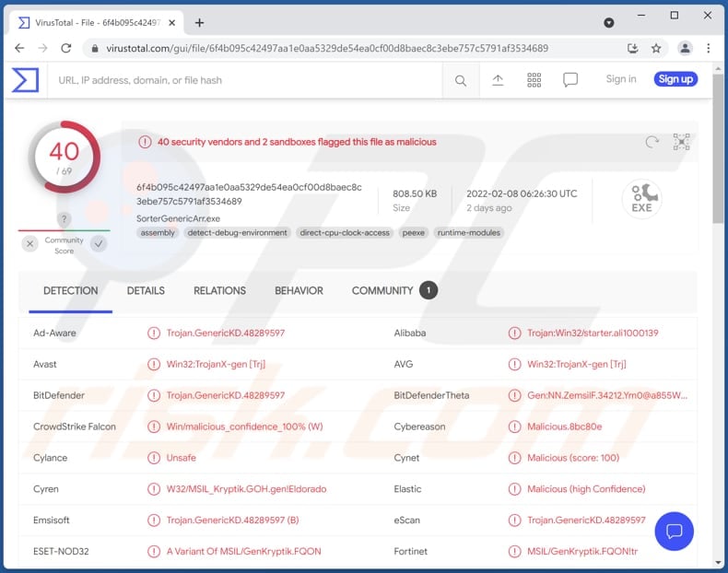Click the Win32:TrojanX-gen Avast detection

(x=216, y=364)
